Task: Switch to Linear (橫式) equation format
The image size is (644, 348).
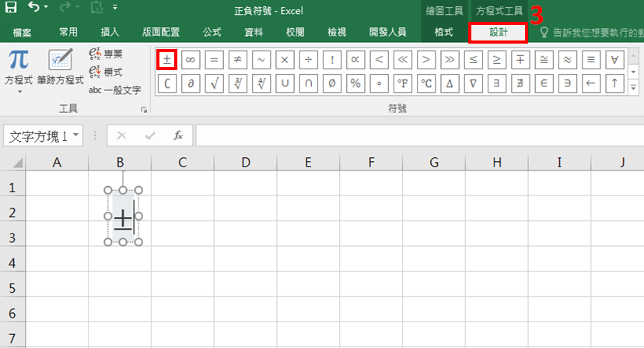Action: [105, 72]
